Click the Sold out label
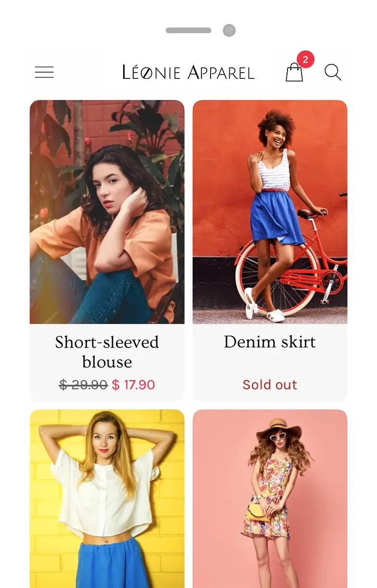This screenshot has height=588, width=377. [x=270, y=385]
